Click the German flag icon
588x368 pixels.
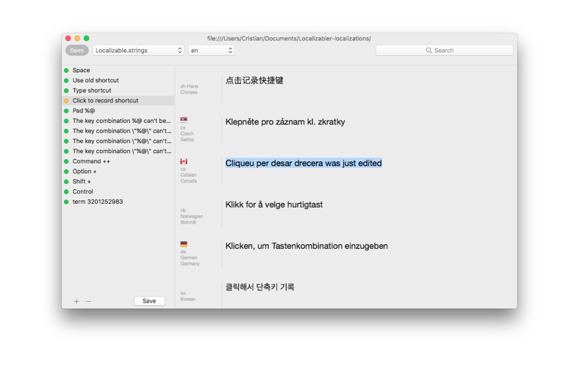click(x=184, y=244)
